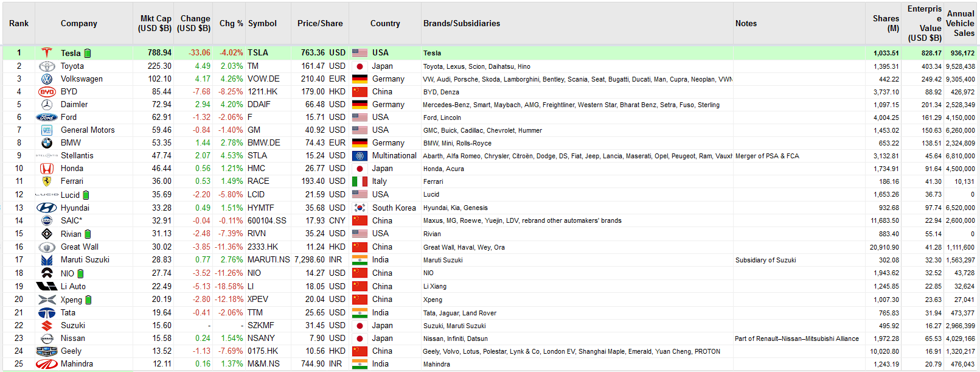Click the 788.94 market cap value
This screenshot has height=372, width=980.
coord(159,53)
